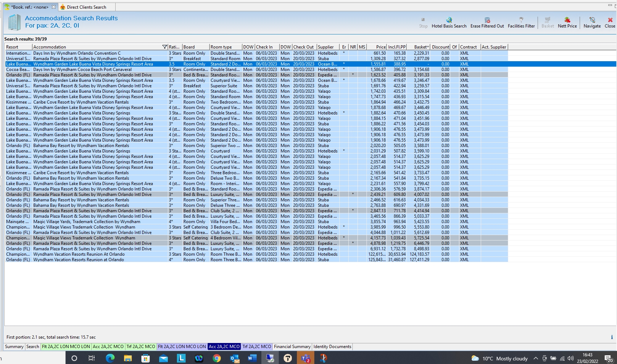
Task: Sort by the Check In column header
Action: point(267,47)
